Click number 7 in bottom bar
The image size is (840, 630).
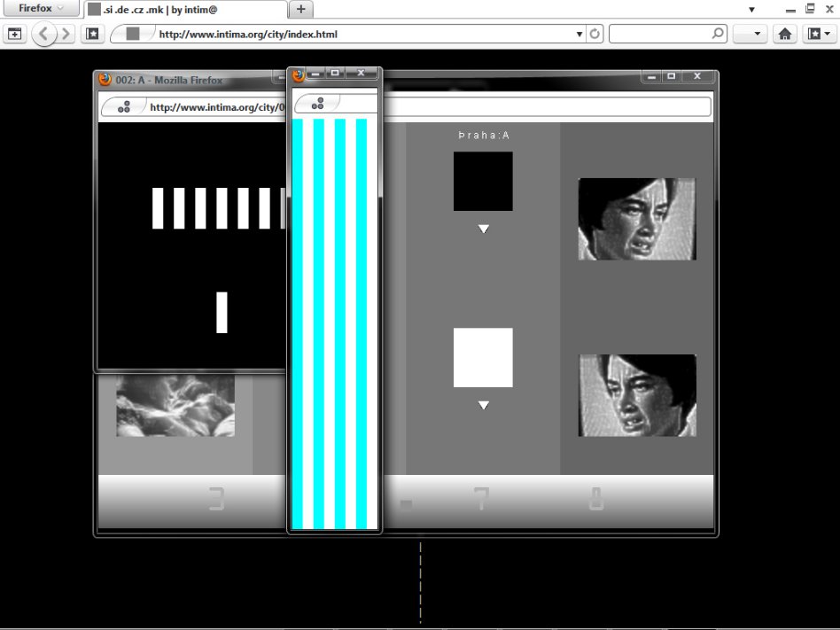click(x=481, y=501)
